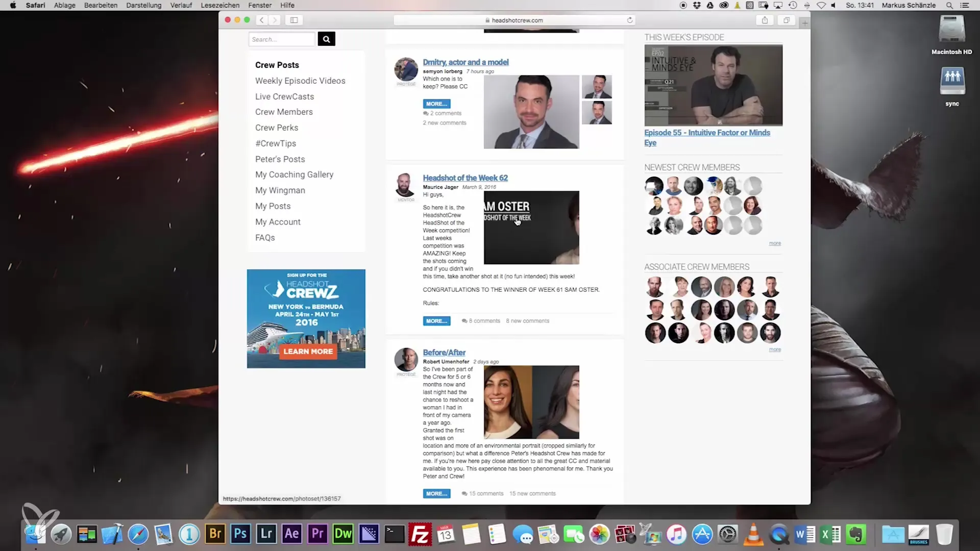Image resolution: width=980 pixels, height=551 pixels.
Task: Open the Verlauf menu
Action: click(181, 5)
